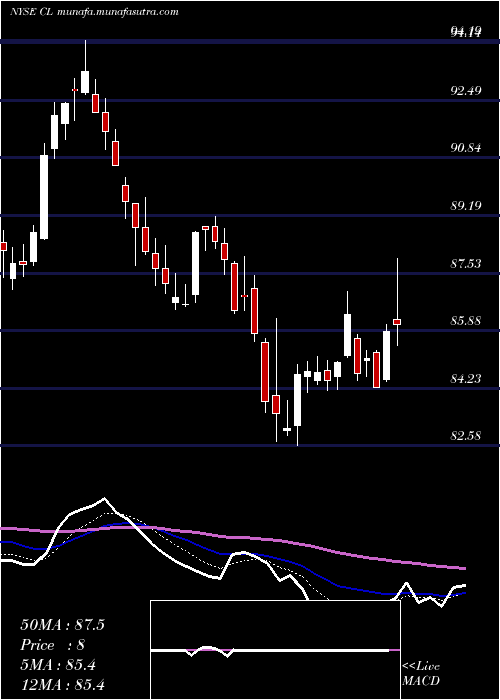
Task: Click the <<Live MACD label
Action: pyautogui.click(x=421, y=673)
